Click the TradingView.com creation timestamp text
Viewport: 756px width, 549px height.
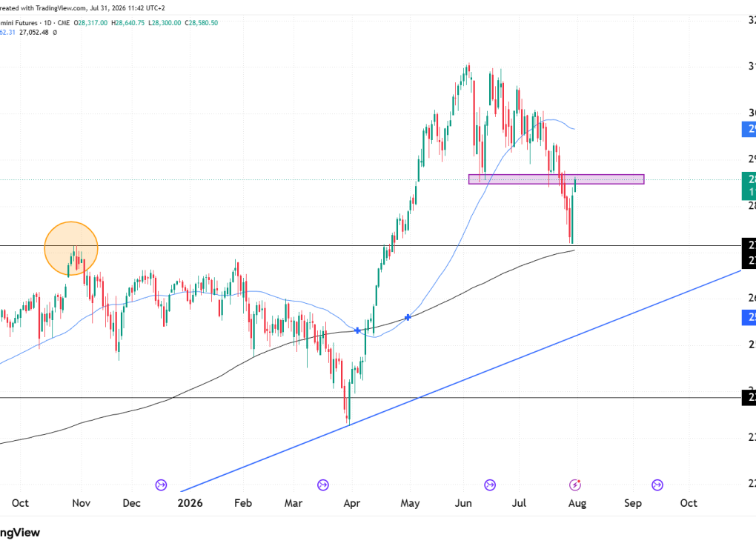pyautogui.click(x=82, y=8)
